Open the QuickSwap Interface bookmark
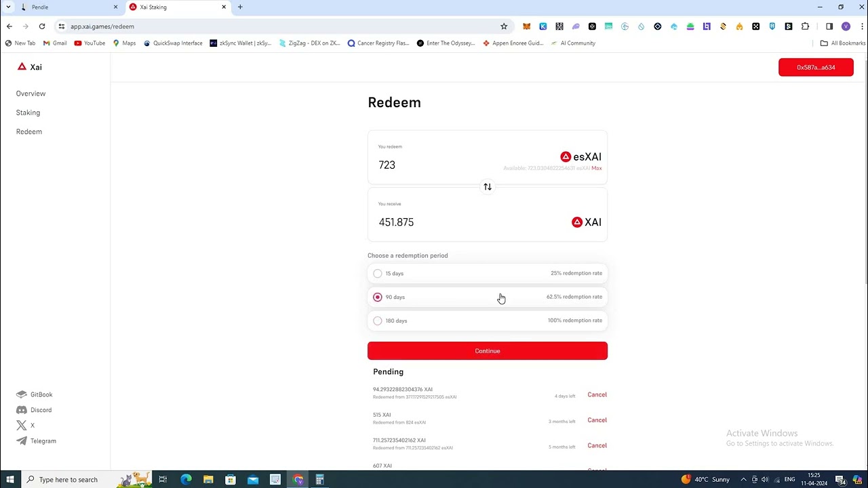The width and height of the screenshot is (868, 488). tap(173, 43)
